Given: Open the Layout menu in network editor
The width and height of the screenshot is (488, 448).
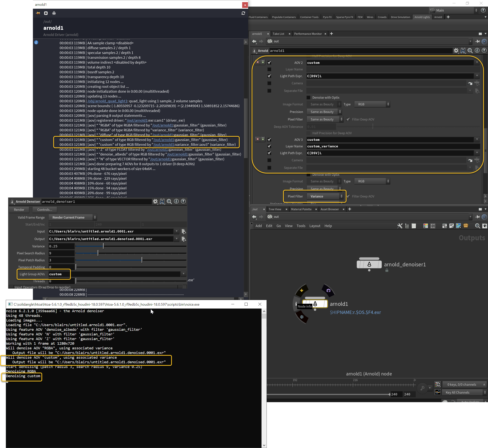Looking at the screenshot, I should 315,226.
